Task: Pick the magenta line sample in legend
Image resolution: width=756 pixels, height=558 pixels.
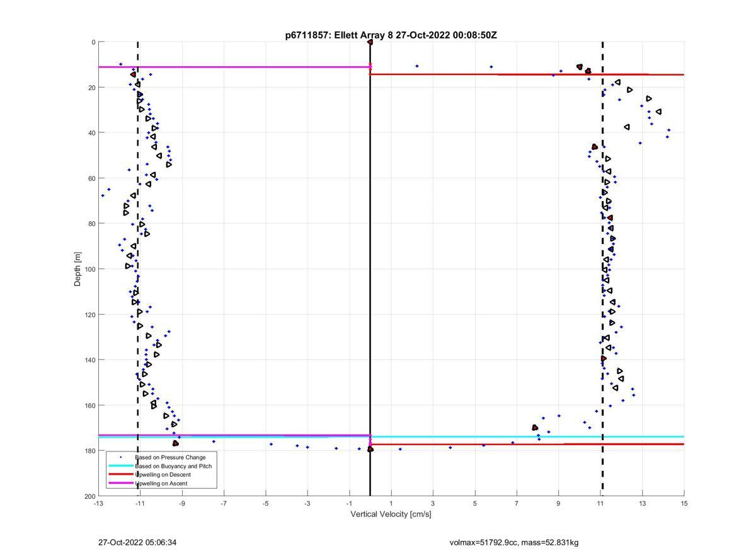Action: click(x=120, y=484)
